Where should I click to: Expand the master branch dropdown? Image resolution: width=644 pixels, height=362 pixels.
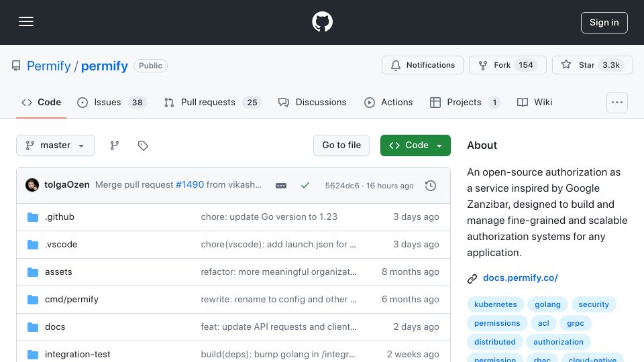tap(56, 145)
